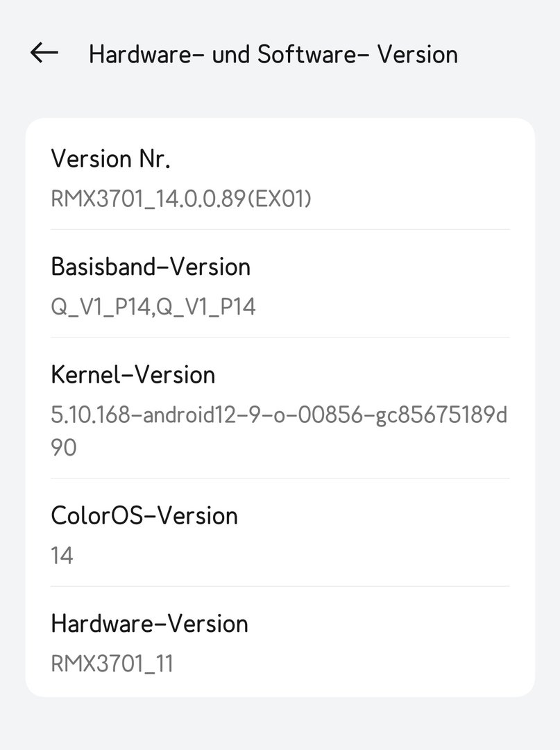This screenshot has width=560, height=750.
Task: Click divider below the Basisband-Version entry
Action: point(280,337)
